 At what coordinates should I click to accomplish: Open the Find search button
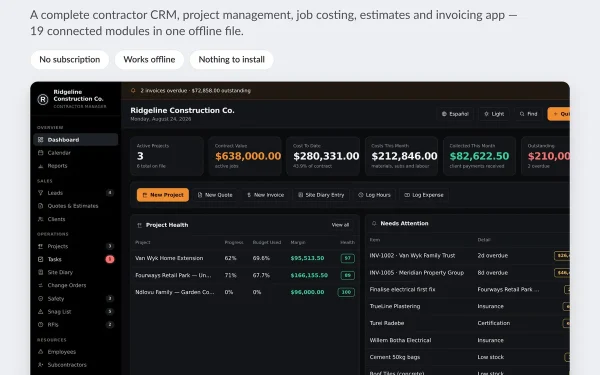pos(528,114)
